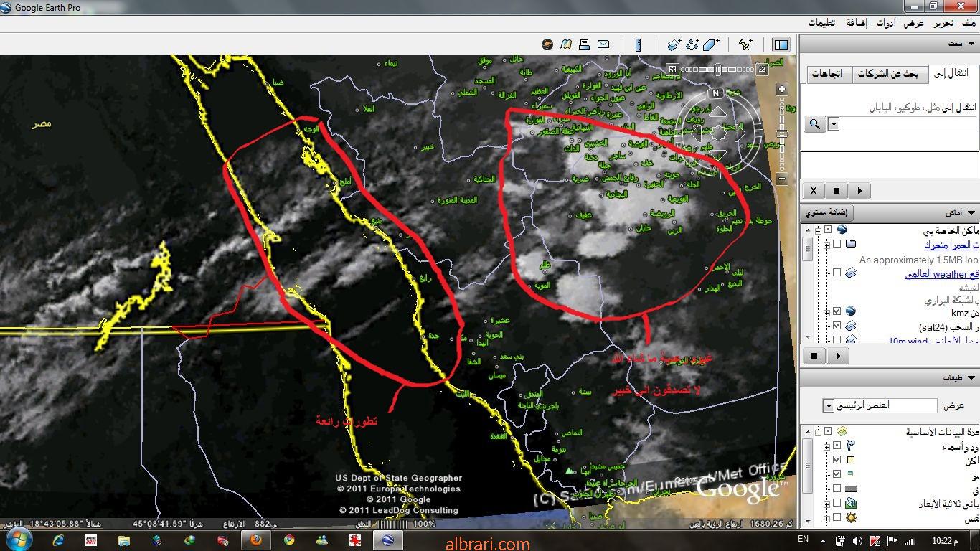Uncheck the kmz item checkbox

(837, 311)
